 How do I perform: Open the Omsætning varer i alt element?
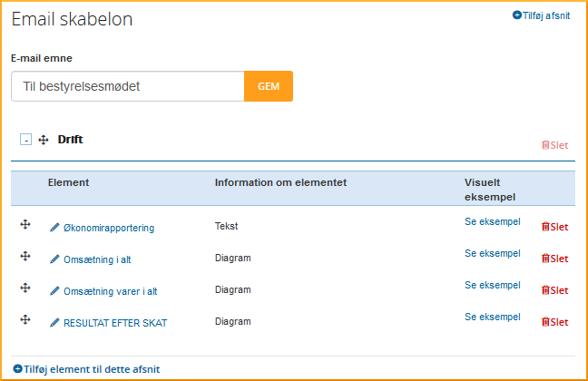pos(110,291)
